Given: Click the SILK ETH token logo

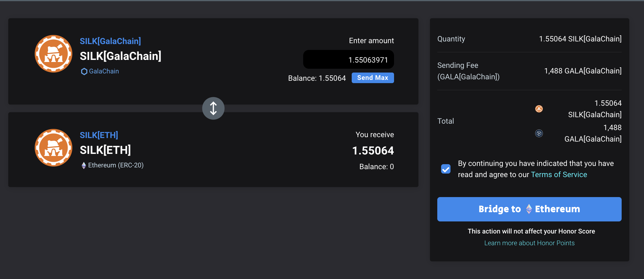Looking at the screenshot, I should pos(54,148).
